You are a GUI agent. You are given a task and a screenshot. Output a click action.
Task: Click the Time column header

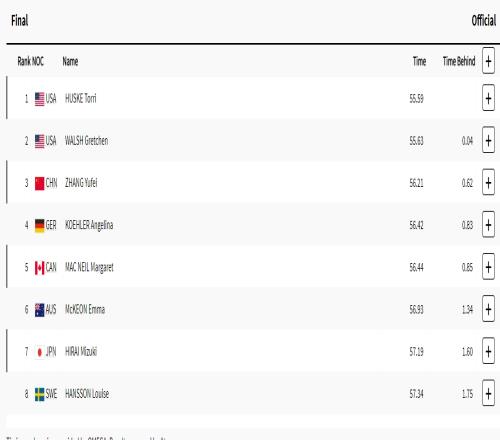click(x=419, y=61)
